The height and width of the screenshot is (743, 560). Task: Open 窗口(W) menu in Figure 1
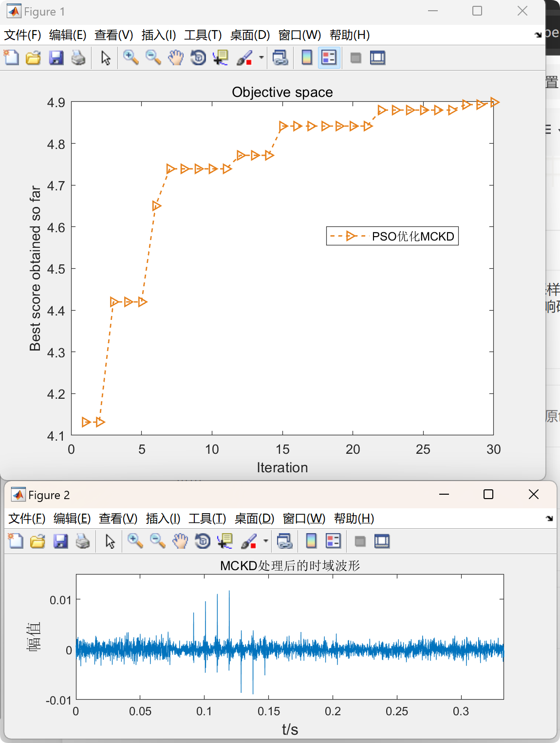pyautogui.click(x=299, y=35)
